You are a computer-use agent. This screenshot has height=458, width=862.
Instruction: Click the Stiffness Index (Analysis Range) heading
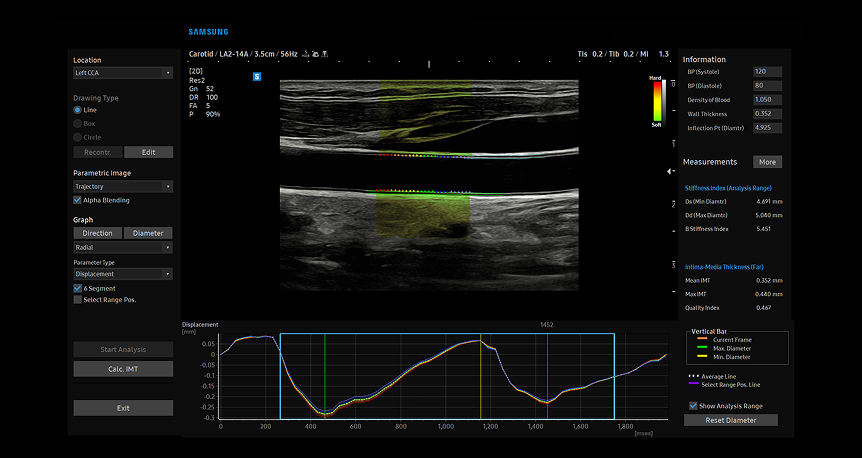point(728,188)
